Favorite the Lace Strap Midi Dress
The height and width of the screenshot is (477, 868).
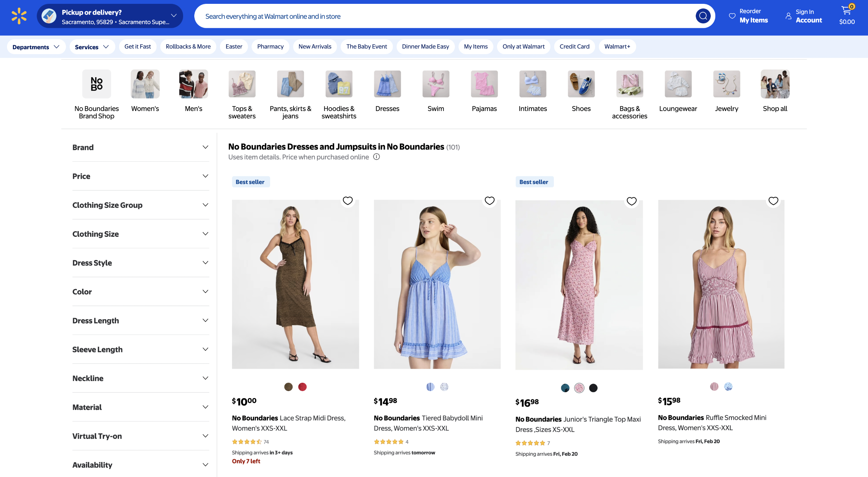(x=347, y=201)
